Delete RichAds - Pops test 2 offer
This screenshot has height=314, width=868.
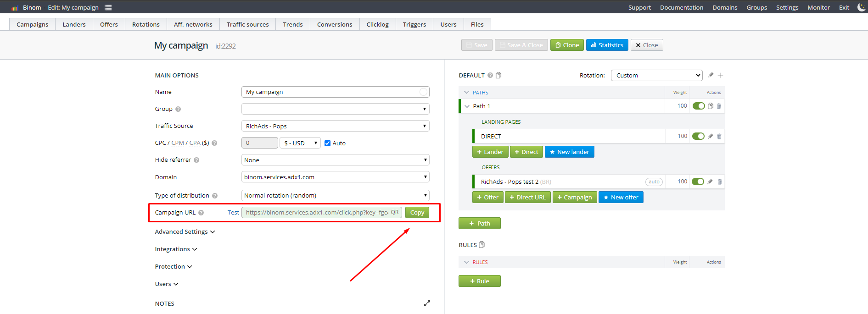pos(719,182)
